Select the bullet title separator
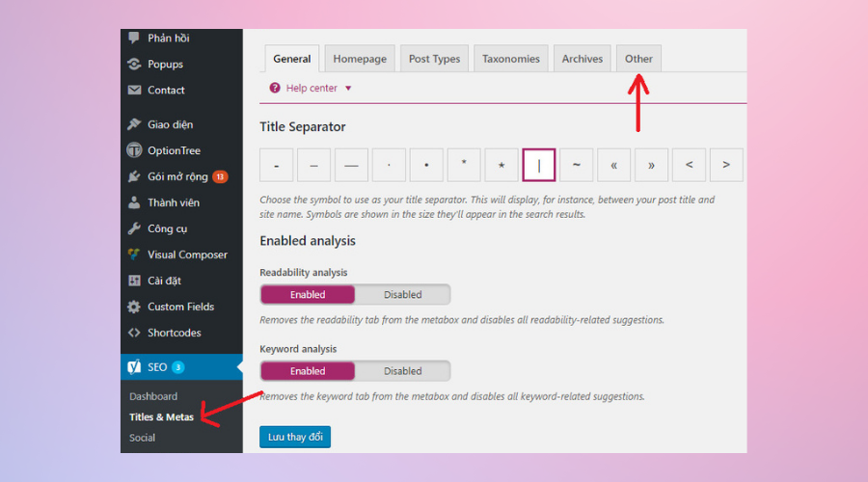868x482 pixels. pos(426,165)
